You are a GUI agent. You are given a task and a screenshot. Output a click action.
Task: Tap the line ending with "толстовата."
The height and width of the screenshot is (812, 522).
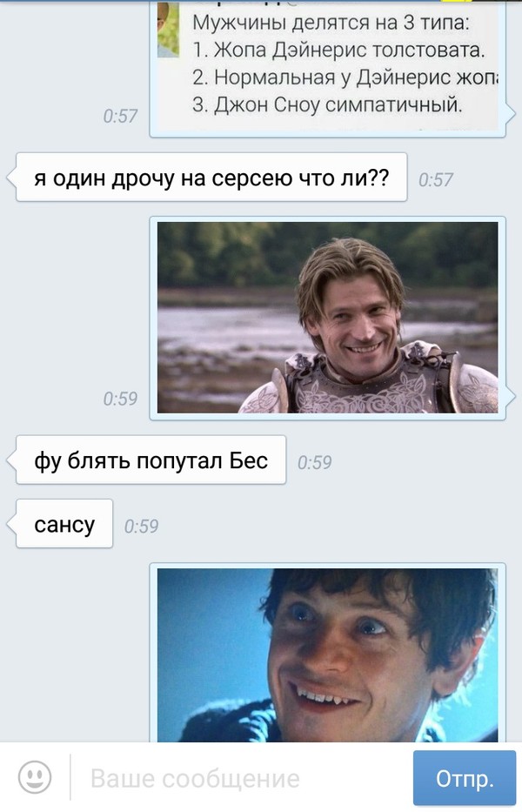point(338,50)
